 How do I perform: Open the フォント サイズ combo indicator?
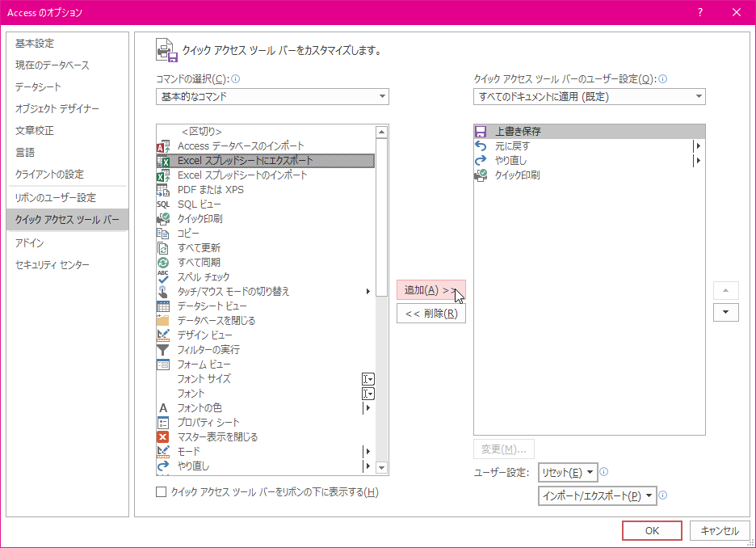click(367, 379)
